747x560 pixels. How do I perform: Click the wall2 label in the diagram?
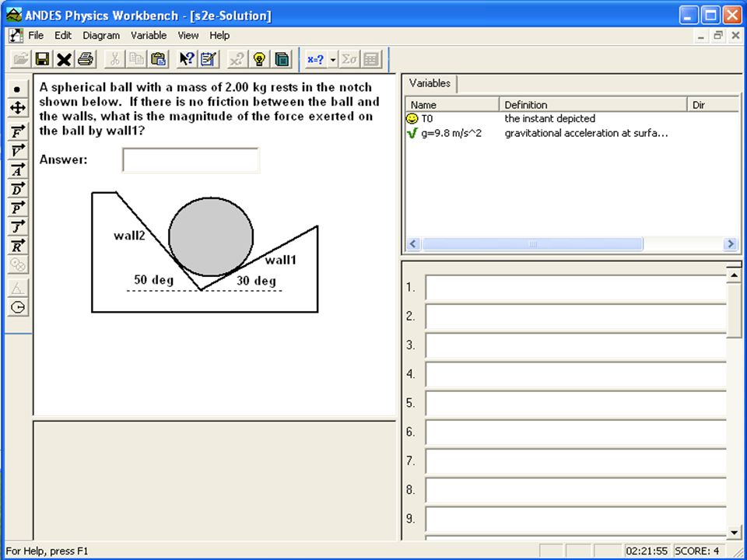coord(129,235)
